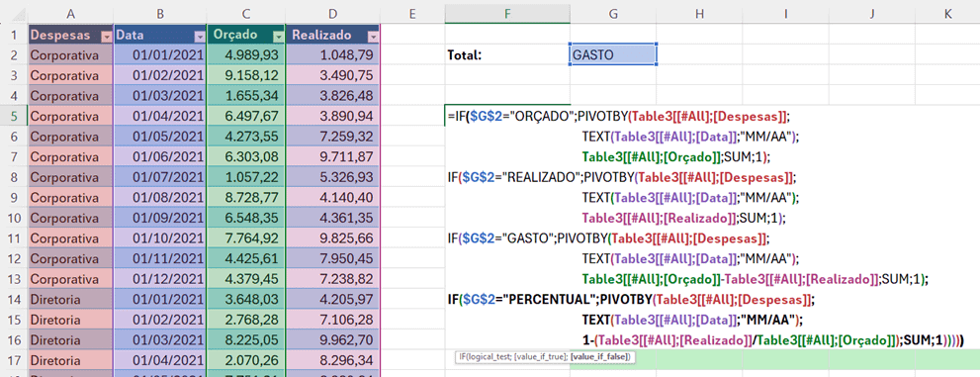Viewport: 980px width, 377px height.
Task: Select column A header
Action: 70,13
